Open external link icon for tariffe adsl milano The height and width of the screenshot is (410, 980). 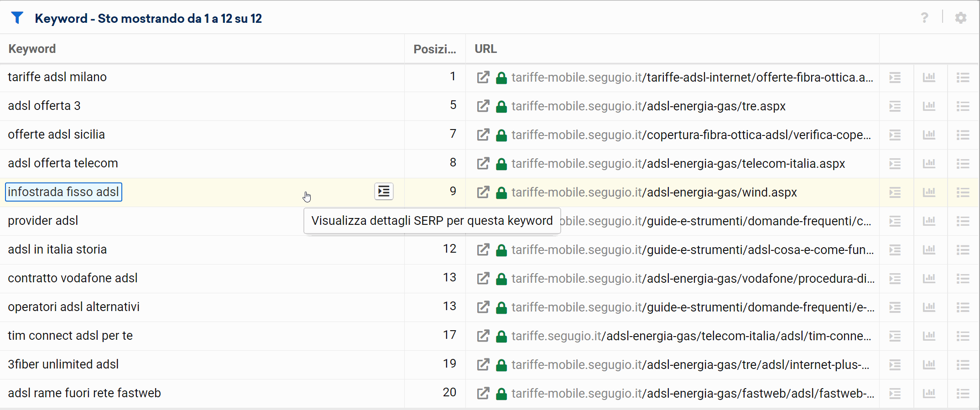click(483, 78)
